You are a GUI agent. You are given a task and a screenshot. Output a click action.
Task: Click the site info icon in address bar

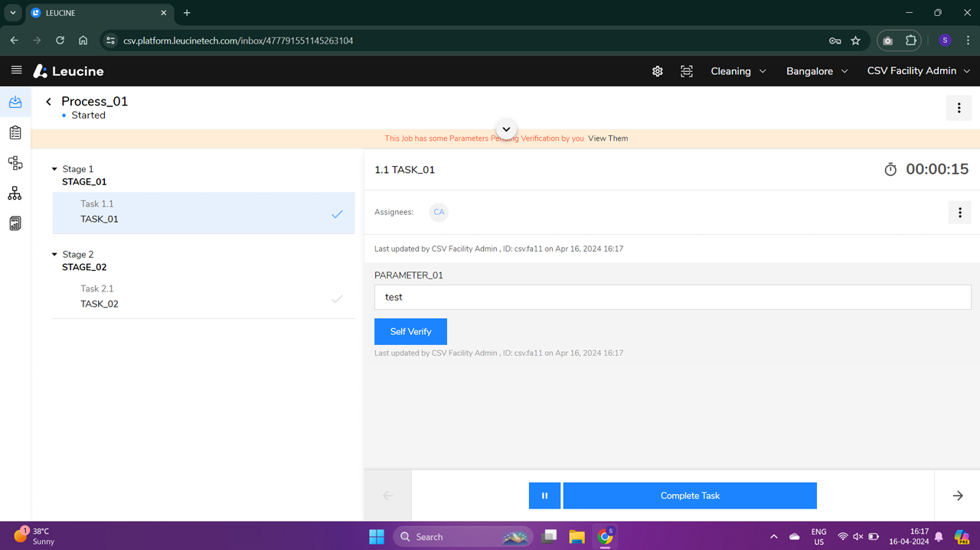coord(111,41)
